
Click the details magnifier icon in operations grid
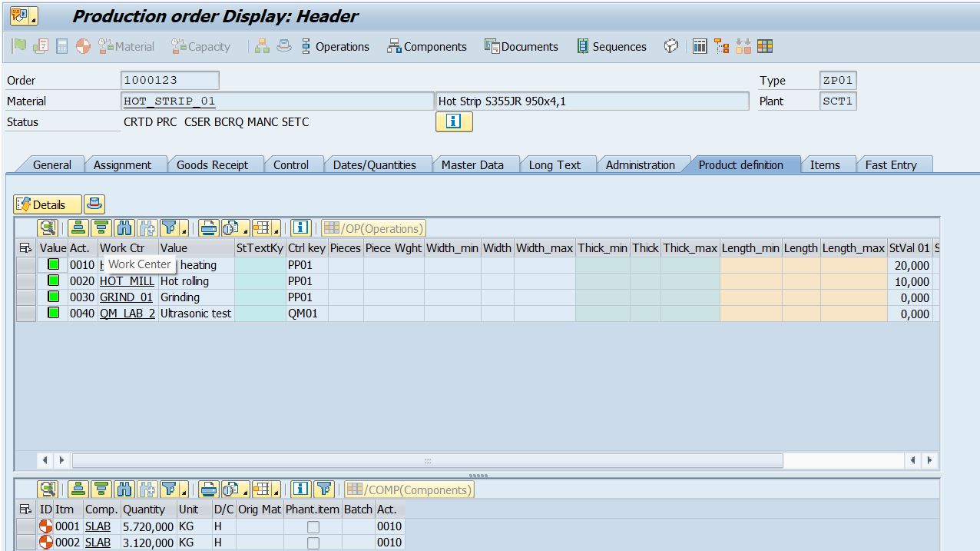coord(48,228)
